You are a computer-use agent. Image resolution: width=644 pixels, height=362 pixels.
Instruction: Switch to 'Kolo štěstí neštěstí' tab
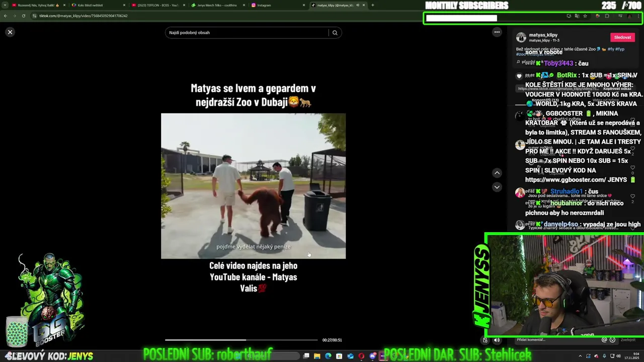[98, 5]
